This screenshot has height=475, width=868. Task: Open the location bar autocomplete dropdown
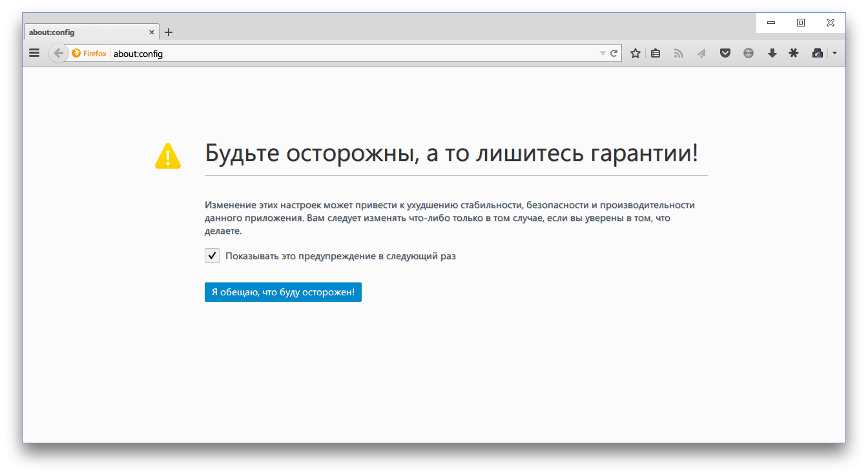[x=602, y=53]
